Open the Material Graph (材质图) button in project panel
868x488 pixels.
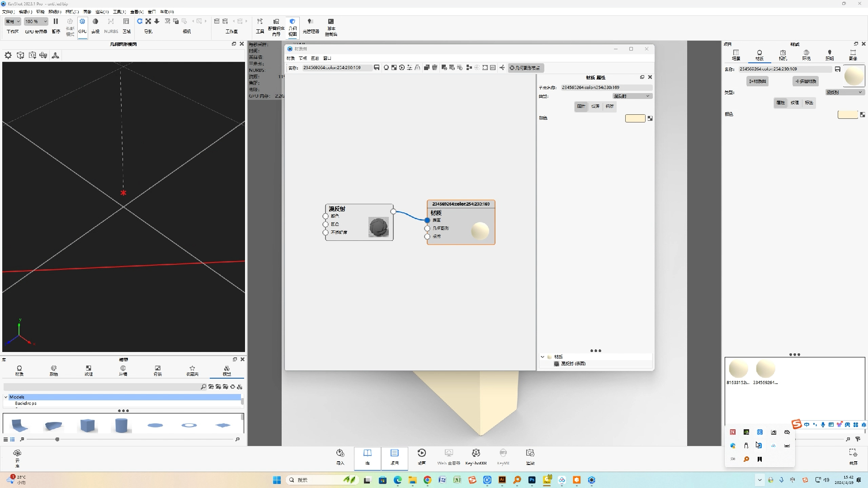point(758,81)
